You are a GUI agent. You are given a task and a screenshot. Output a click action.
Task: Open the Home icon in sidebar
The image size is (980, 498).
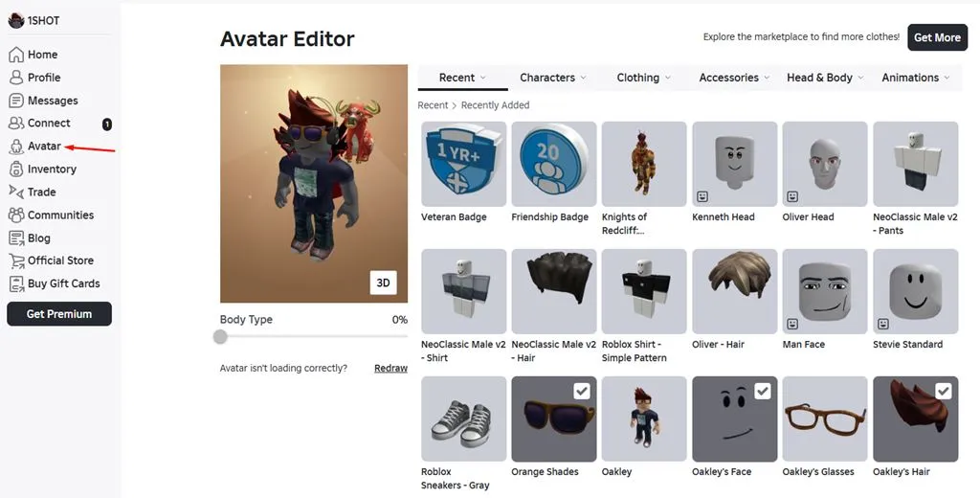[x=16, y=55]
